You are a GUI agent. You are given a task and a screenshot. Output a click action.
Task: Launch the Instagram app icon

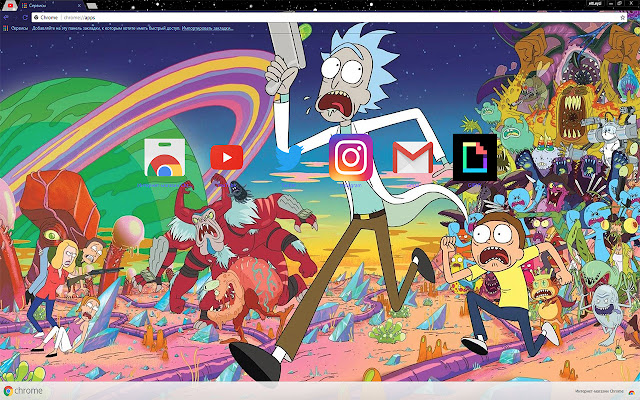click(x=351, y=157)
